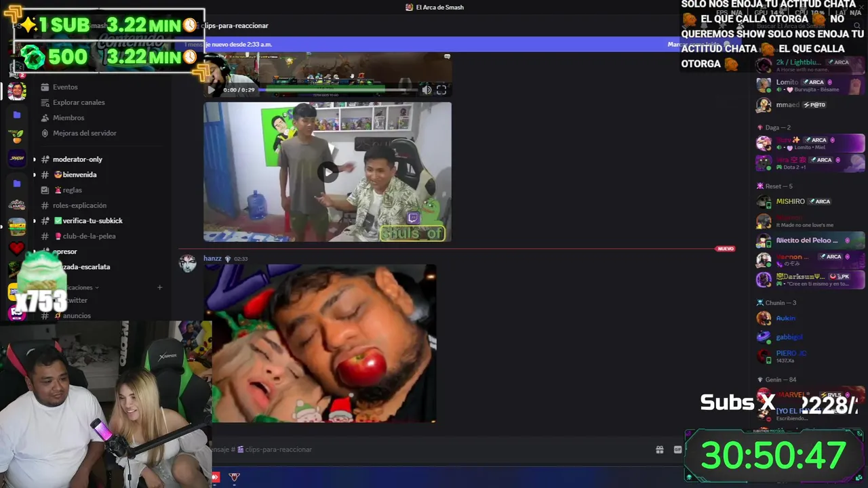Click Marcar como leído in new-message bar
The image size is (868, 488).
point(692,45)
